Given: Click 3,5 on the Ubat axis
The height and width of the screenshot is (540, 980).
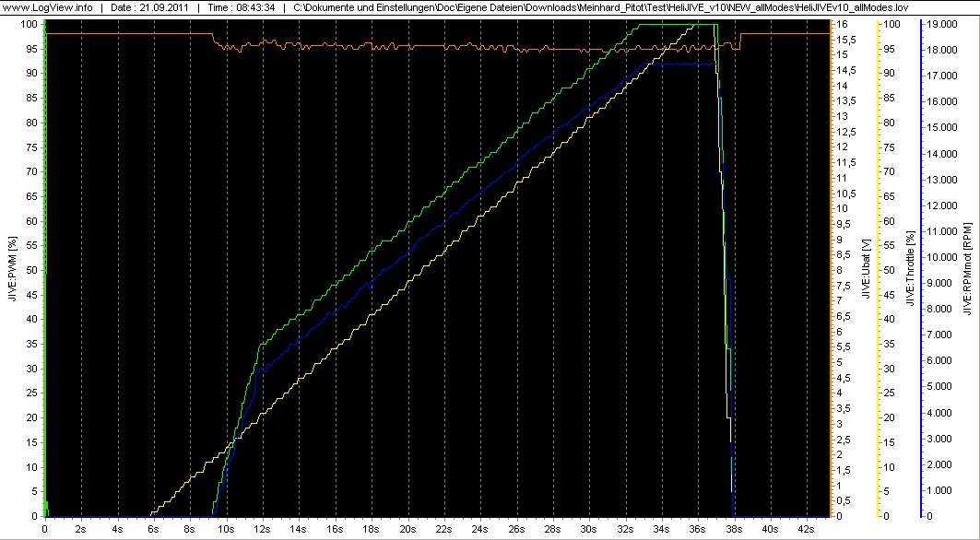Looking at the screenshot, I should [844, 408].
